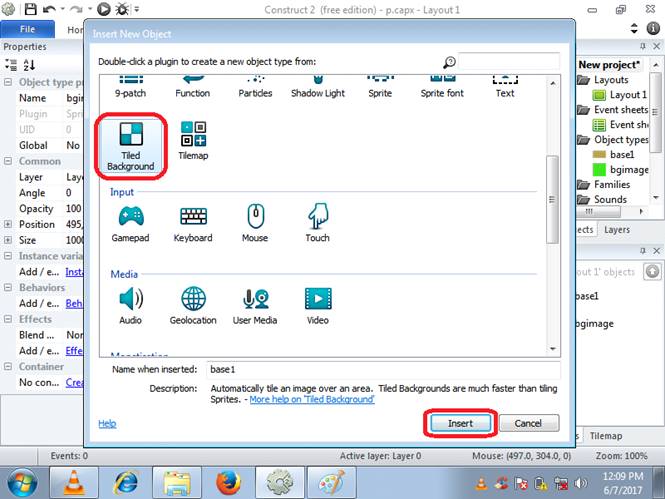Choose the Function plugin
665x499 pixels.
click(x=193, y=87)
